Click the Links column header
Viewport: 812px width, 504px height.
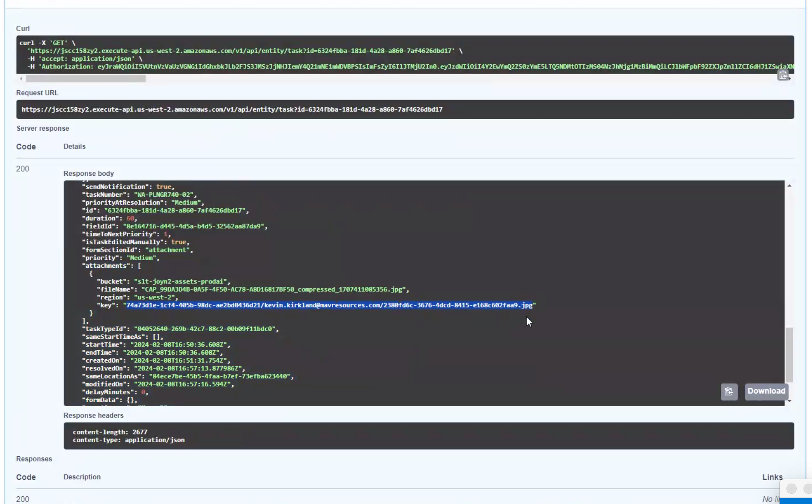pyautogui.click(x=772, y=477)
